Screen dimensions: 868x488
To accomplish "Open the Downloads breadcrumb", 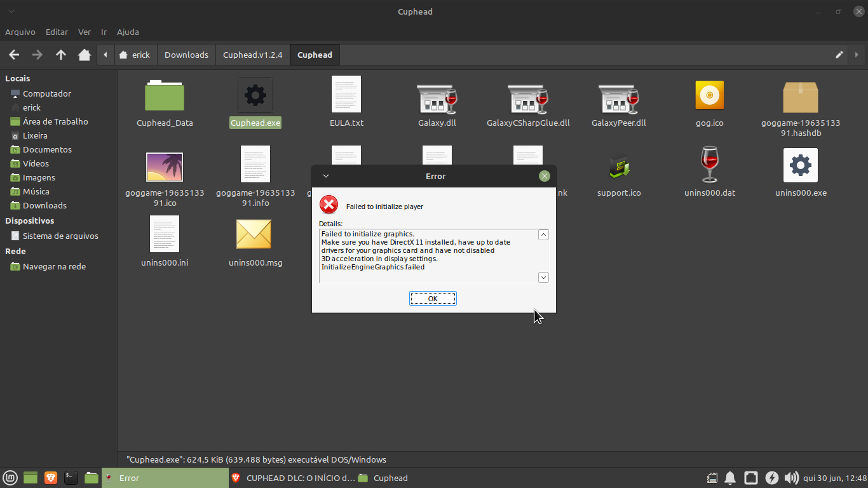I will click(186, 55).
